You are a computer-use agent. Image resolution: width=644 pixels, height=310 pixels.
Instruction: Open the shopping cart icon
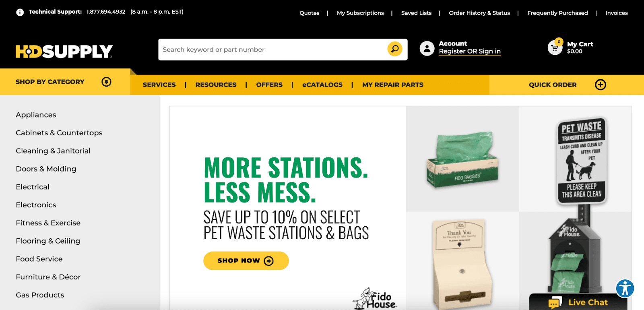pos(555,48)
